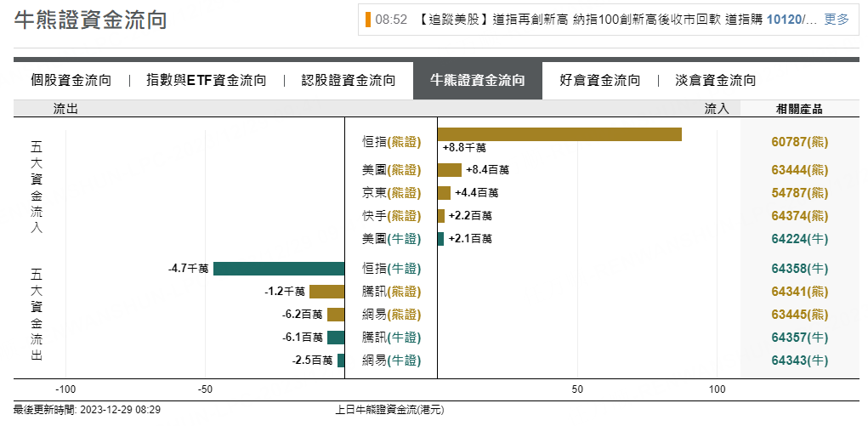Click the -6.1百萬 value label
The height and width of the screenshot is (426, 868).
(x=303, y=338)
